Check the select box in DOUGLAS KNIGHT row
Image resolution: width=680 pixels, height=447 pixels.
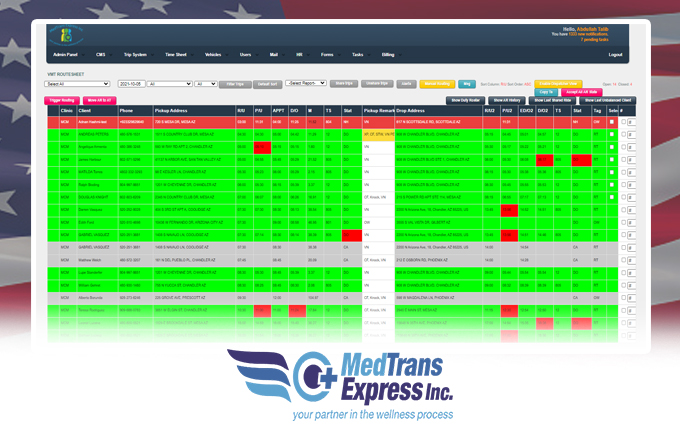tap(612, 197)
